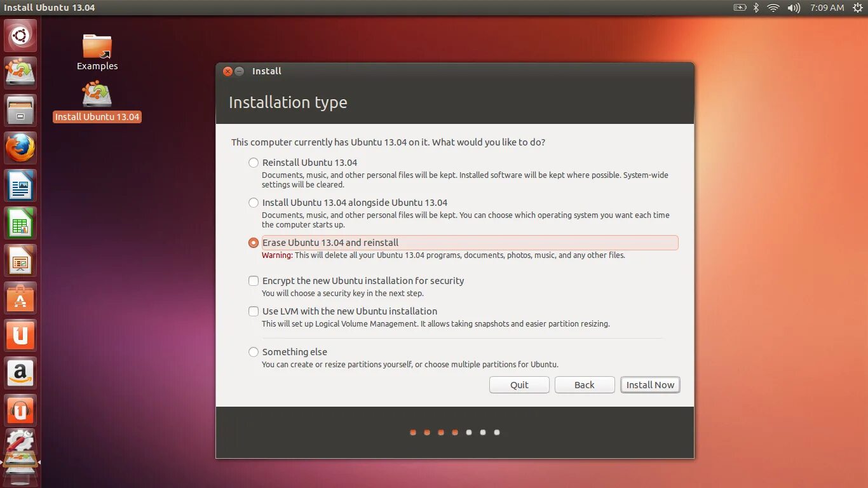
Task: Click 'This will set up Logical Volume Management' text
Action: (x=436, y=324)
